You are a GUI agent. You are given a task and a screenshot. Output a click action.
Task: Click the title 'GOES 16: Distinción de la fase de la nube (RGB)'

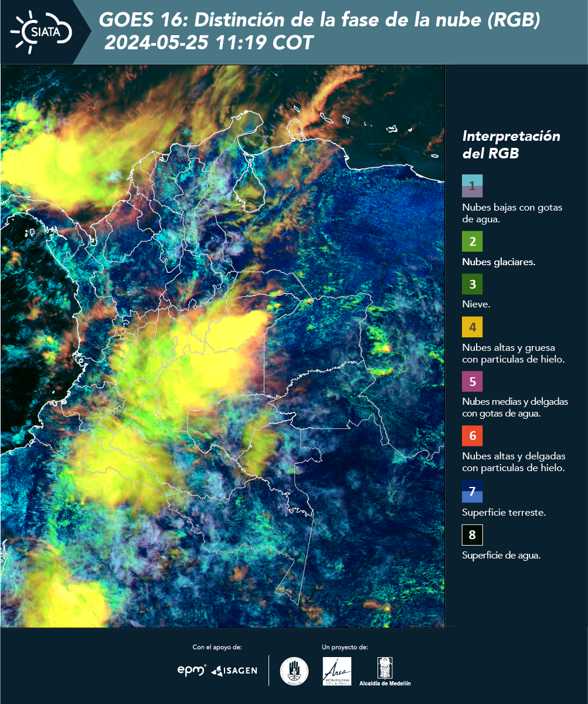(320, 21)
